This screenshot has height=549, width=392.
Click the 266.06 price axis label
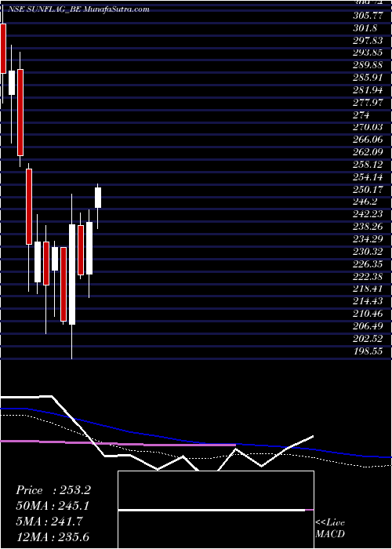coord(368,140)
